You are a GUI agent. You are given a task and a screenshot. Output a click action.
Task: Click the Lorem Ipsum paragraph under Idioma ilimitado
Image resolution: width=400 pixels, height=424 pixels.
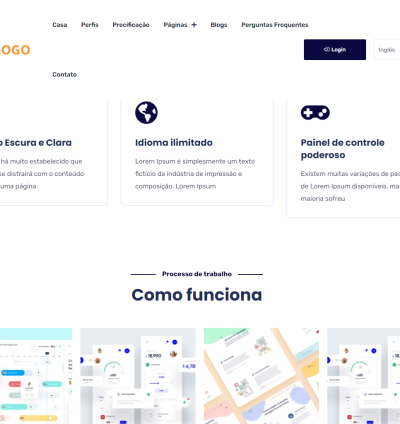(x=195, y=174)
